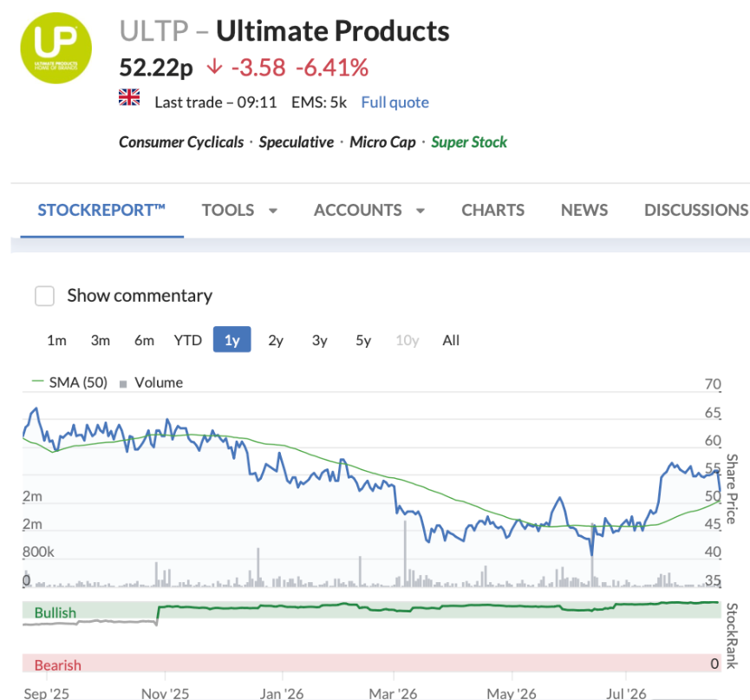
Task: Toggle the SMA (50) legend entry
Action: tap(69, 383)
